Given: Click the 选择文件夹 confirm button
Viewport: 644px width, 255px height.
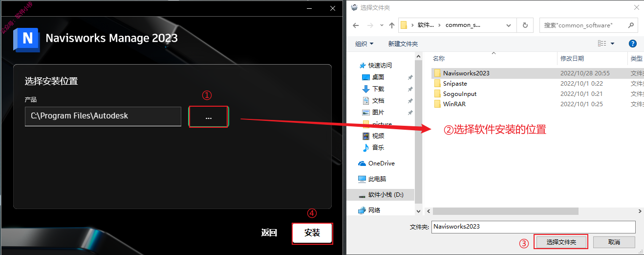Looking at the screenshot, I should [561, 242].
